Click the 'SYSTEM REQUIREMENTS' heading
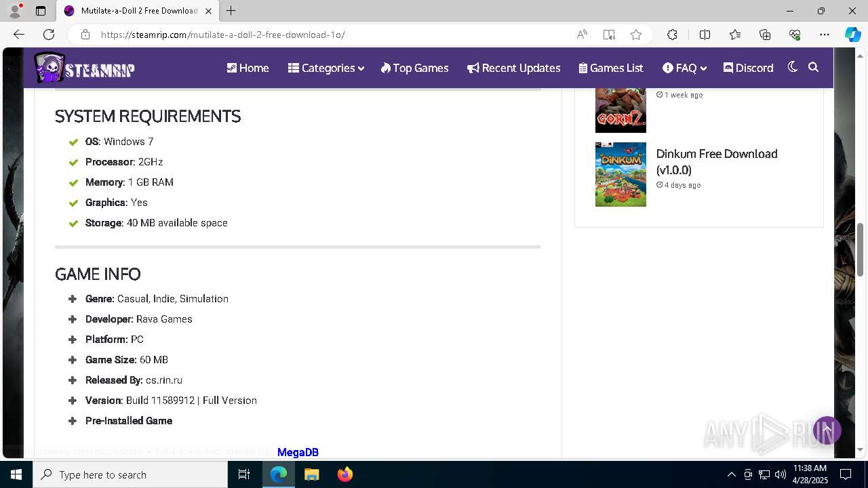The height and width of the screenshot is (488, 868). click(x=148, y=117)
